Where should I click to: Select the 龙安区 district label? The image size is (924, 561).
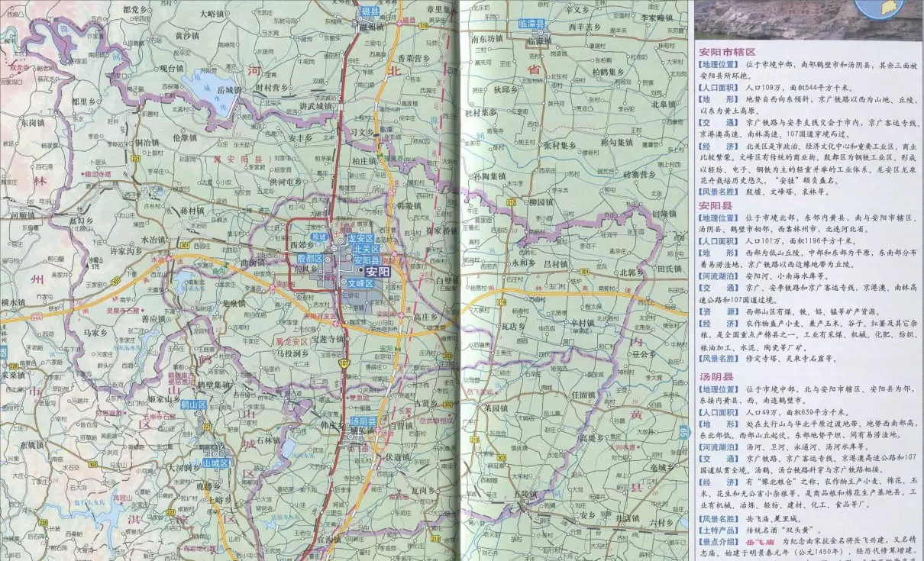coord(360,238)
